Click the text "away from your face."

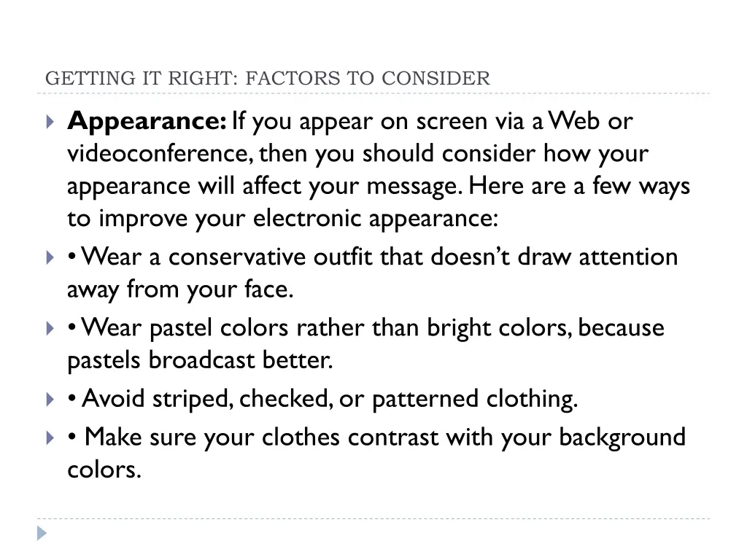click(x=180, y=289)
